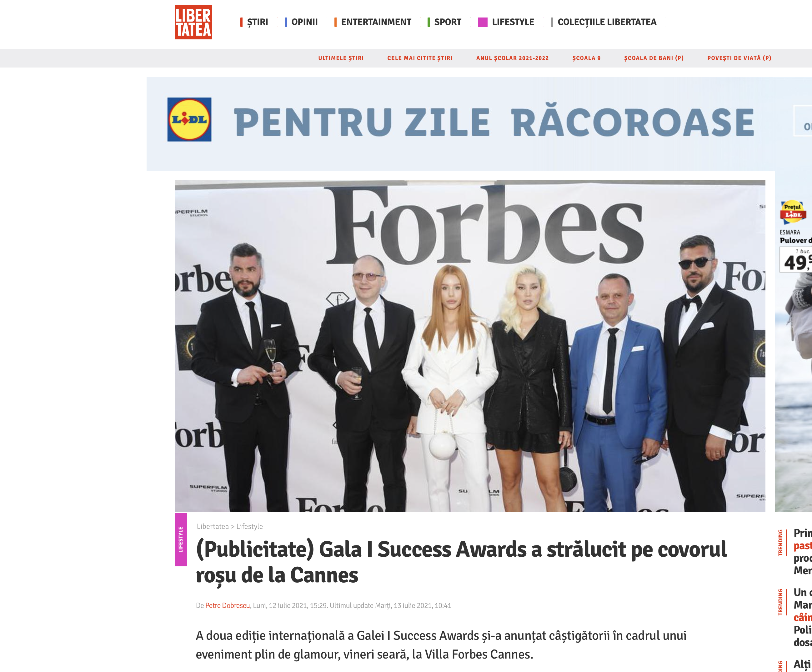Open Ultimele Știri link

pos(341,58)
